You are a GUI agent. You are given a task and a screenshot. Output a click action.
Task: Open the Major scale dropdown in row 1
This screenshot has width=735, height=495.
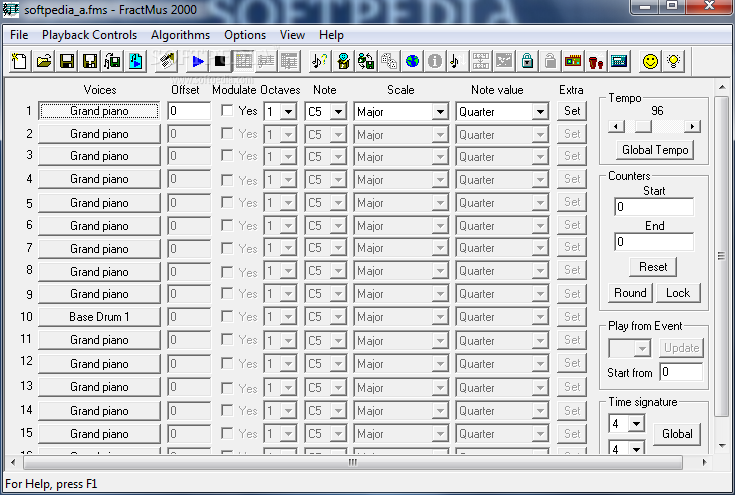pyautogui.click(x=440, y=112)
